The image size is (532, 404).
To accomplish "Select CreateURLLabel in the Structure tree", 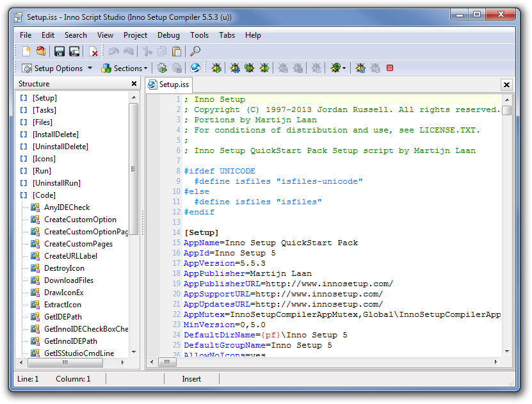I will click(x=70, y=256).
